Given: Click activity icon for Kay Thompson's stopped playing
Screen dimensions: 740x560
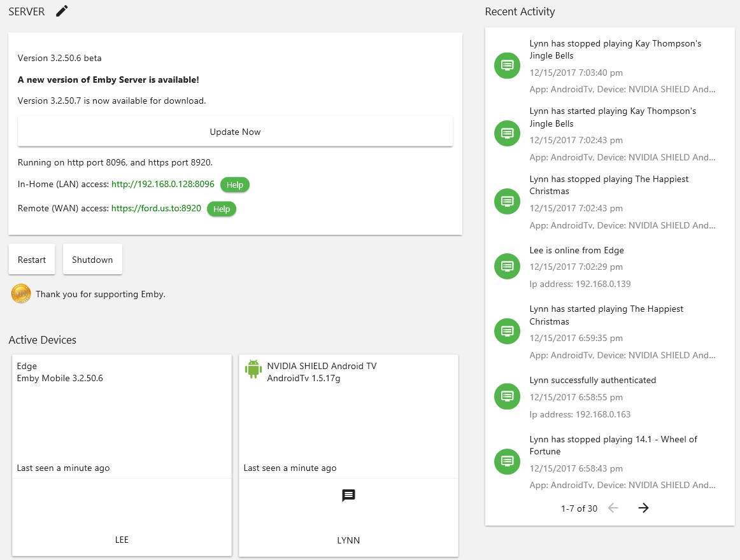Looking at the screenshot, I should 508,65.
